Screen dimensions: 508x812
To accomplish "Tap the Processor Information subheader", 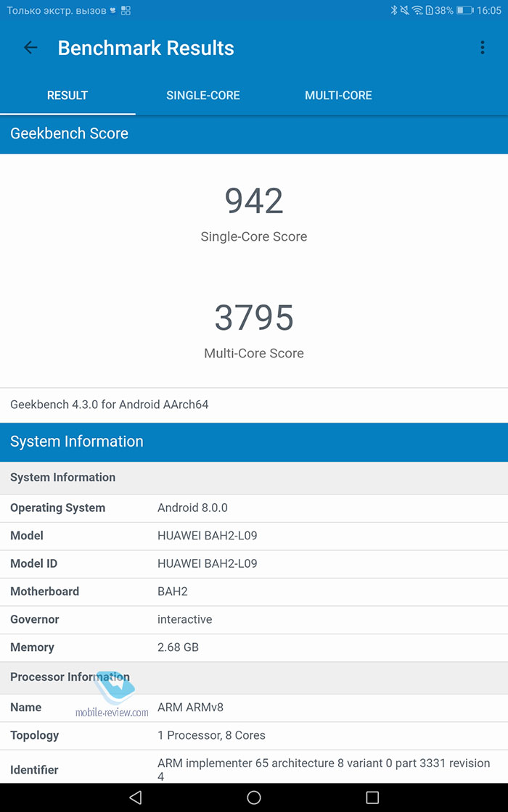I will click(254, 677).
